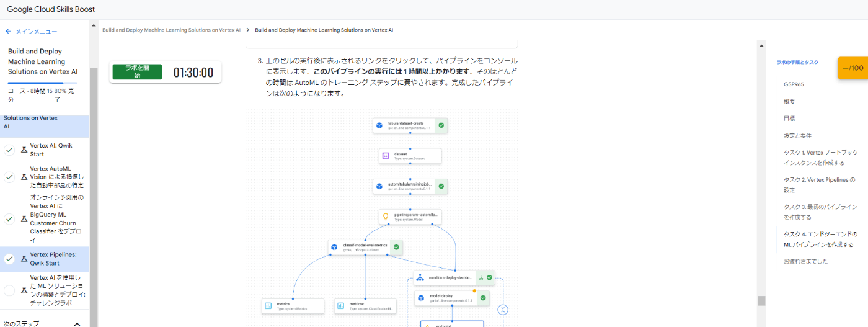Select Vertex Pipelines: Qwik Start lab
Viewport: 868px width, 327px height.
click(x=53, y=259)
